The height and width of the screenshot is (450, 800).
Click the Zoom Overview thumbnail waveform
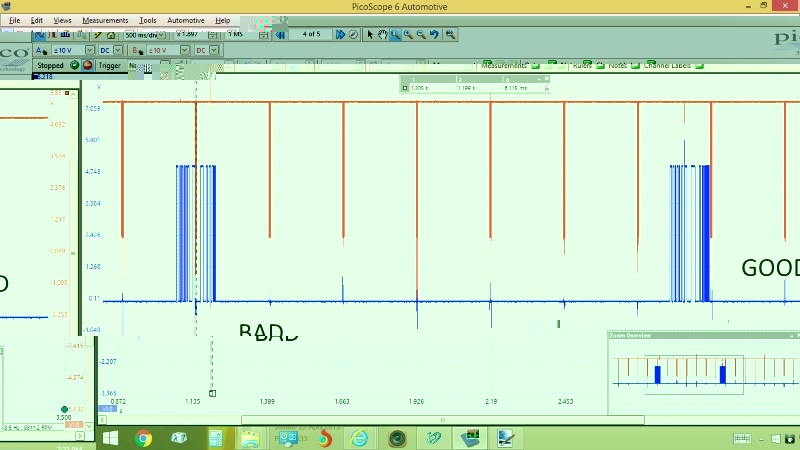704,374
